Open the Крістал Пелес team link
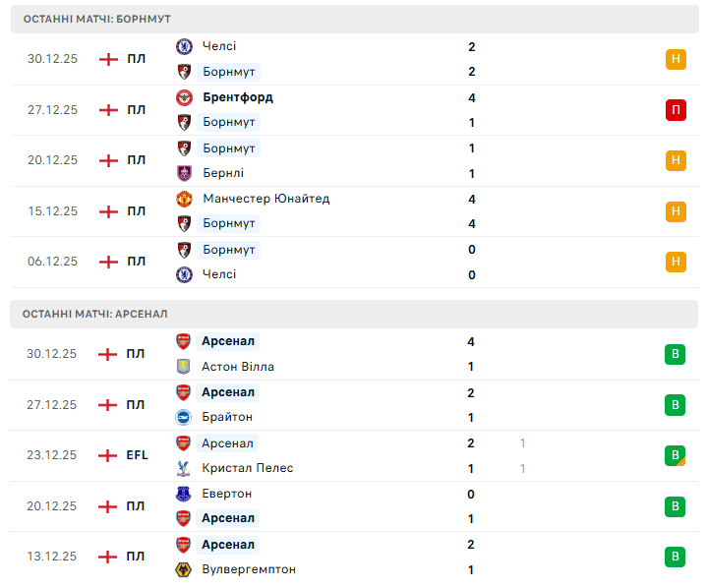Image resolution: width=708 pixels, height=588 pixels. coord(248,468)
